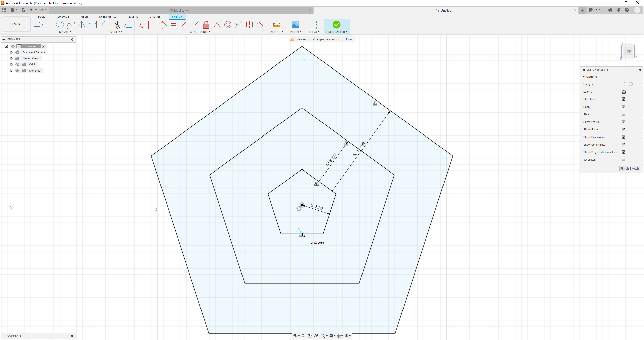The image size is (644, 340).
Task: Select the Trim tool
Action: pyautogui.click(x=117, y=25)
